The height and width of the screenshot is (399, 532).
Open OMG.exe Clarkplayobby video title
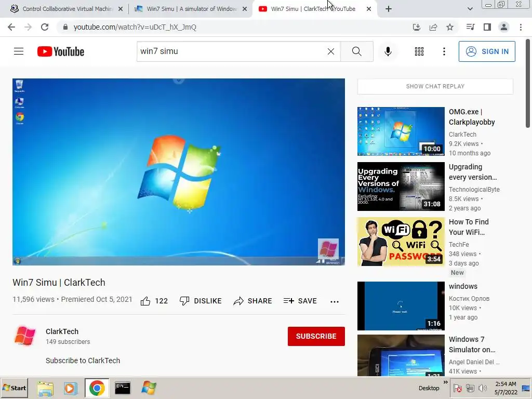(472, 117)
